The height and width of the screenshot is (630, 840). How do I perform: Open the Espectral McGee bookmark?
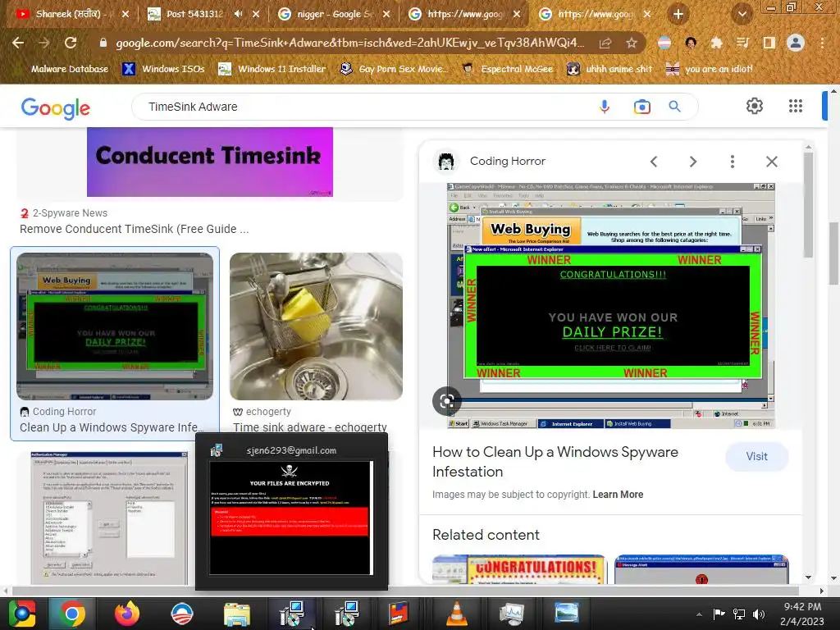click(508, 69)
